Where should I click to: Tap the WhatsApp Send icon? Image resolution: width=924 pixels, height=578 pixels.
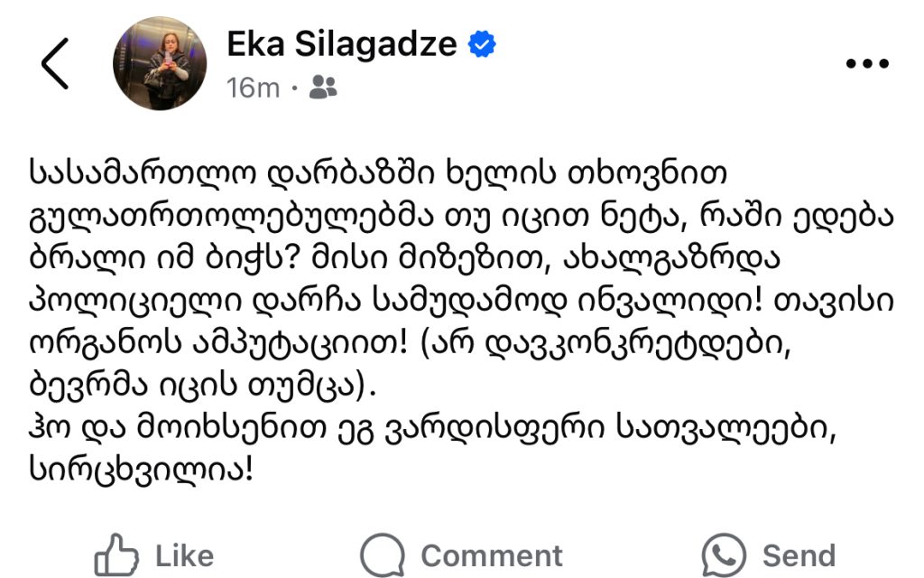click(724, 554)
